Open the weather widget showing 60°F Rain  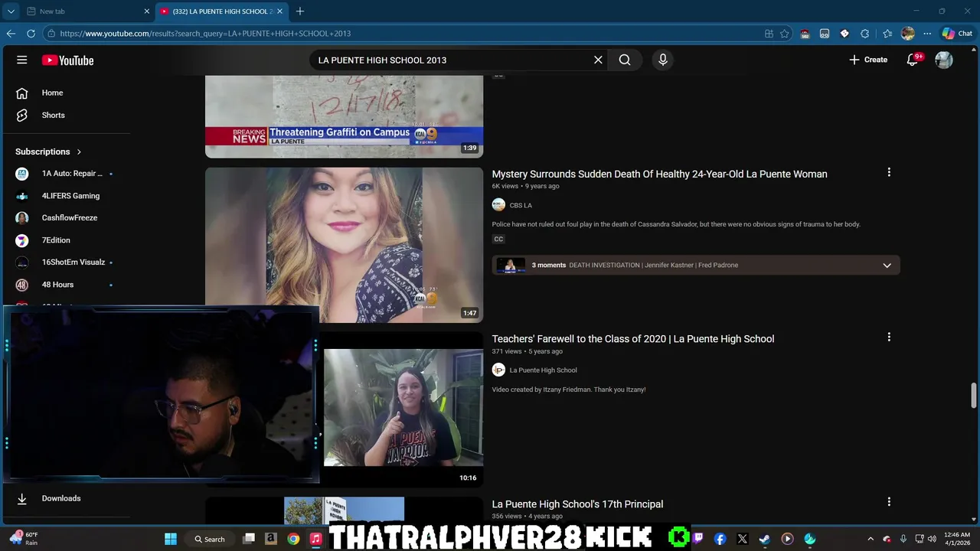click(x=23, y=539)
